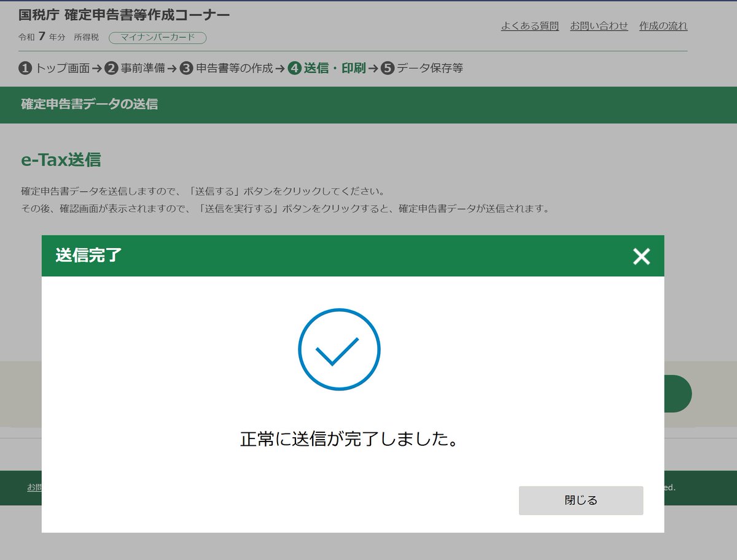Screen dimensions: 737x560
Task: Click the 所得税 label
Action: (x=86, y=37)
